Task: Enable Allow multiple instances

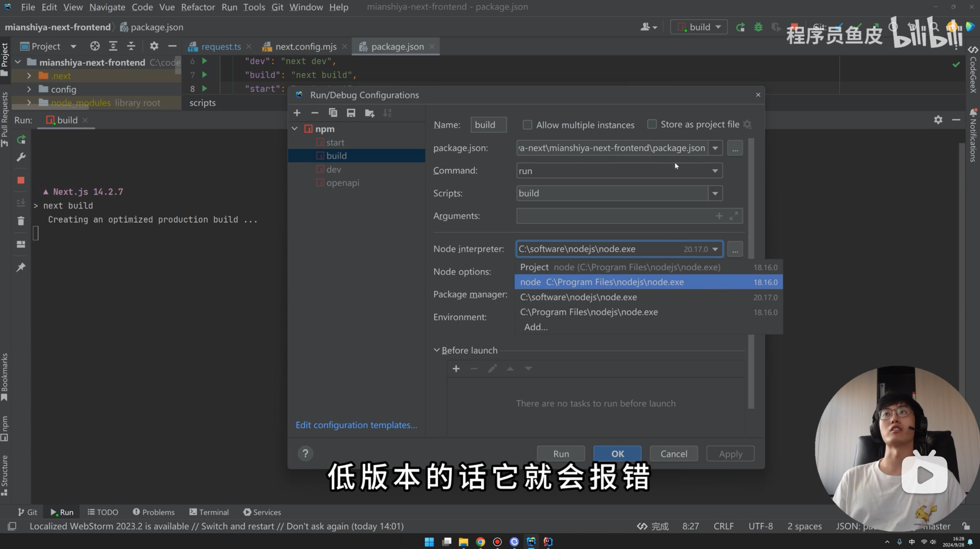Action: [x=527, y=125]
